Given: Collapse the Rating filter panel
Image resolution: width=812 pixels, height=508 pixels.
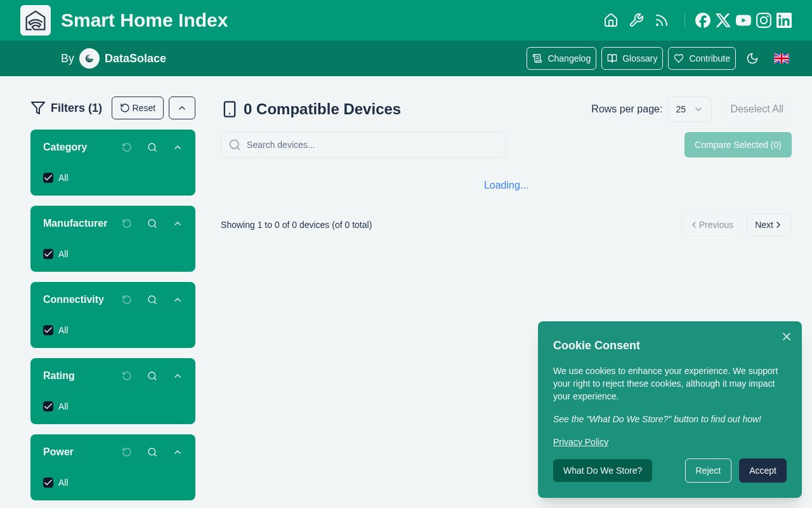Looking at the screenshot, I should click(x=178, y=376).
